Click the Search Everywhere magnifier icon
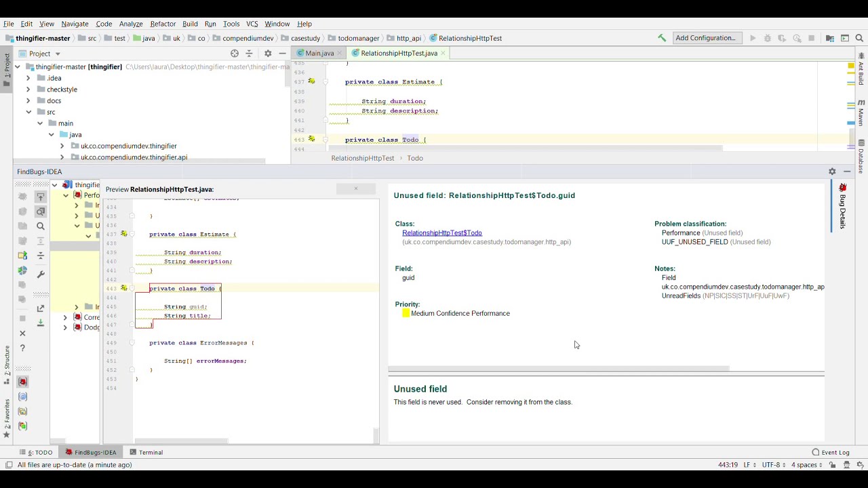Viewport: 868px width, 488px height. click(x=859, y=38)
